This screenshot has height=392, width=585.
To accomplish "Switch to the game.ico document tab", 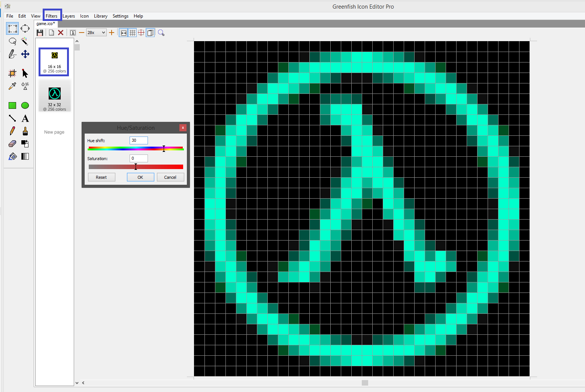I will (46, 24).
